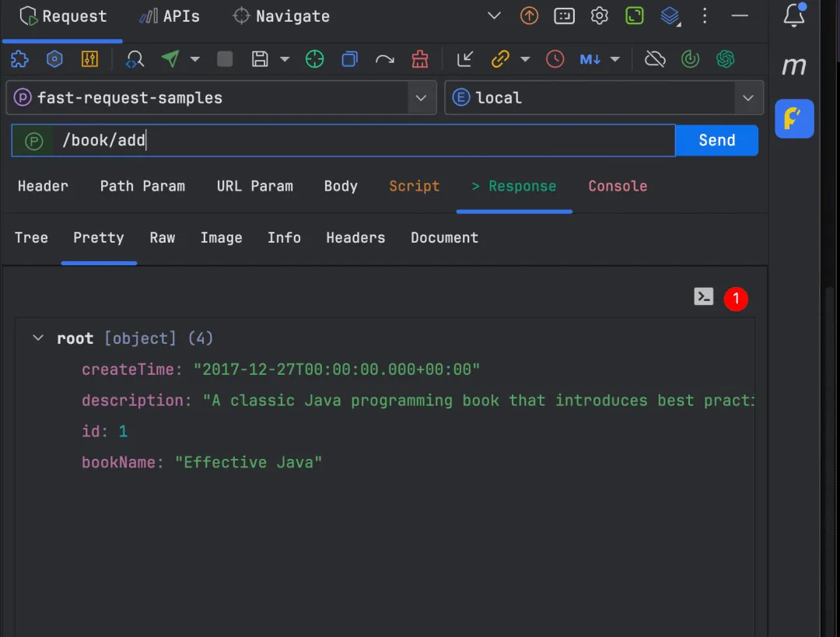This screenshot has width=840, height=637.
Task: Open the Script tab
Action: pyautogui.click(x=414, y=187)
